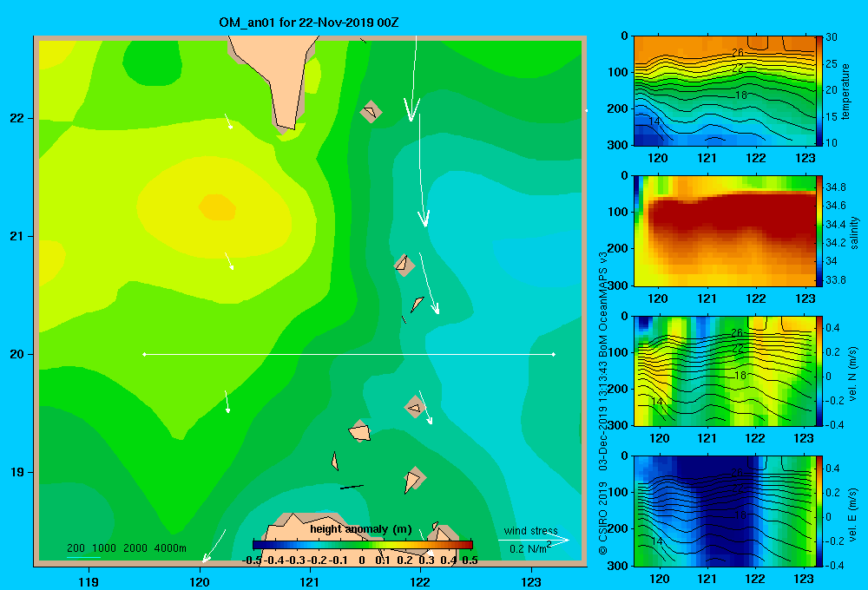Screen dimensions: 868x590
Task: Click the map title OM_an01 for 22-Nov-2019 00Z
Action: point(308,23)
